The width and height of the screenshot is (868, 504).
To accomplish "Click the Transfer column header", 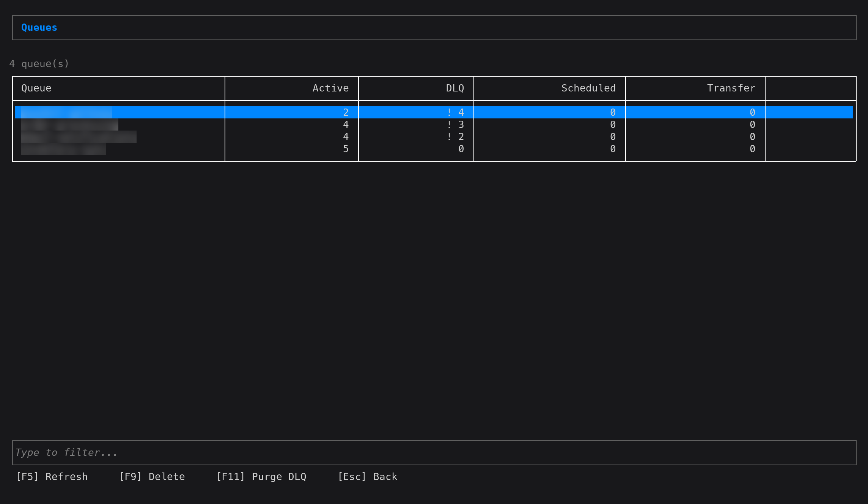I will pos(731,88).
